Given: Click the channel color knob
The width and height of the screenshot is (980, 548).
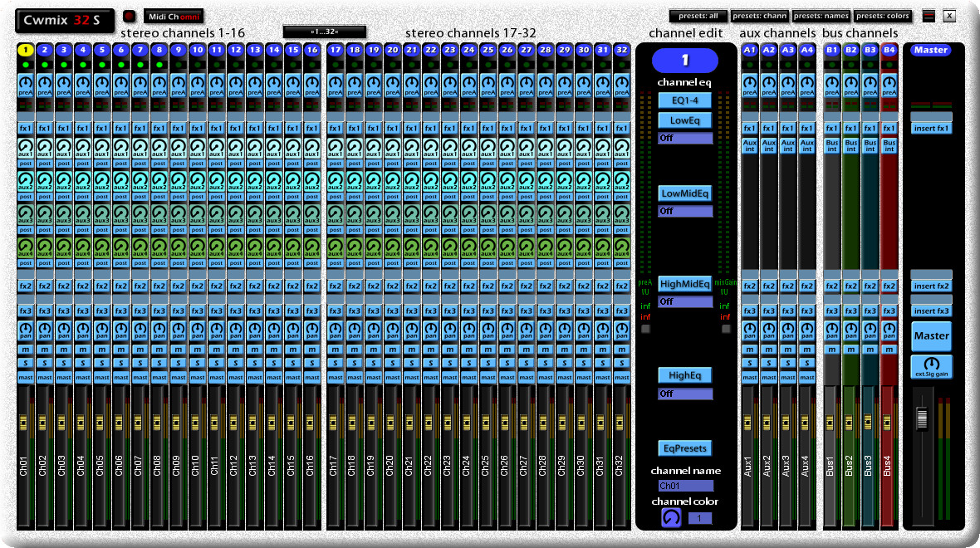Looking at the screenshot, I should click(x=671, y=517).
